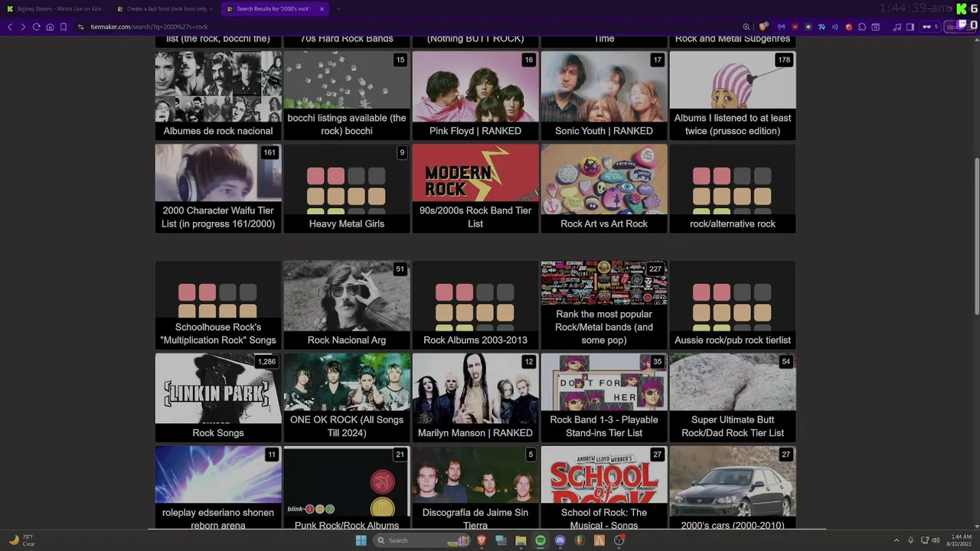Open Albumes de rock nacional tier list
This screenshot has width=980, height=551.
pyautogui.click(x=218, y=96)
